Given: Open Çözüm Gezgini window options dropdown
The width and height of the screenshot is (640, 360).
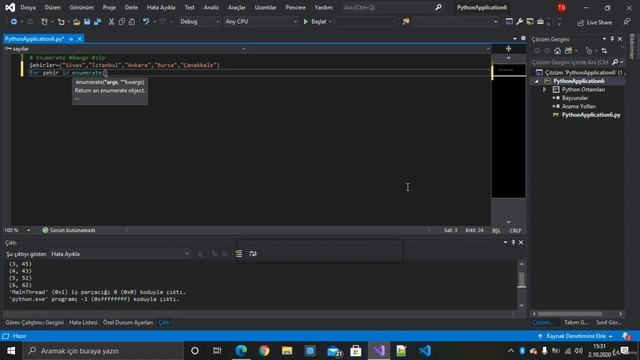Looking at the screenshot, I should point(604,39).
